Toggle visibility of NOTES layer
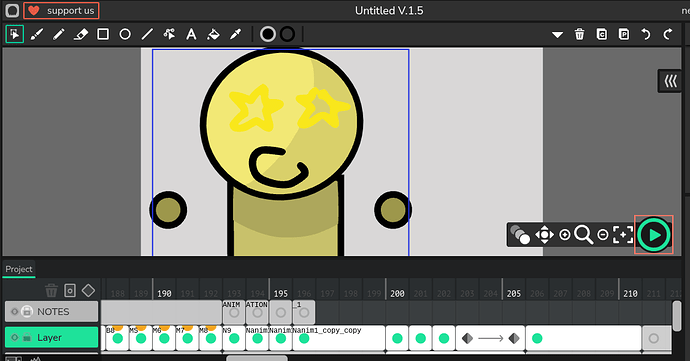This screenshot has width=690, height=361. coord(15,312)
